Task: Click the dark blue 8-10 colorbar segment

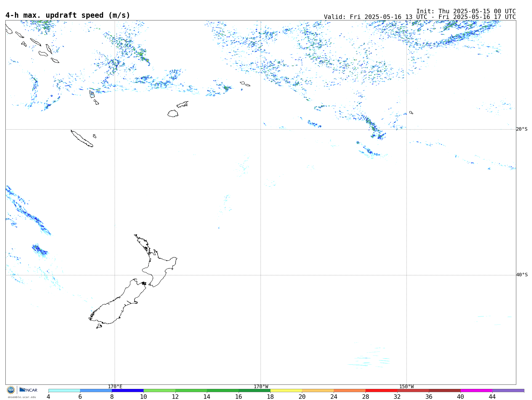Action: click(128, 391)
